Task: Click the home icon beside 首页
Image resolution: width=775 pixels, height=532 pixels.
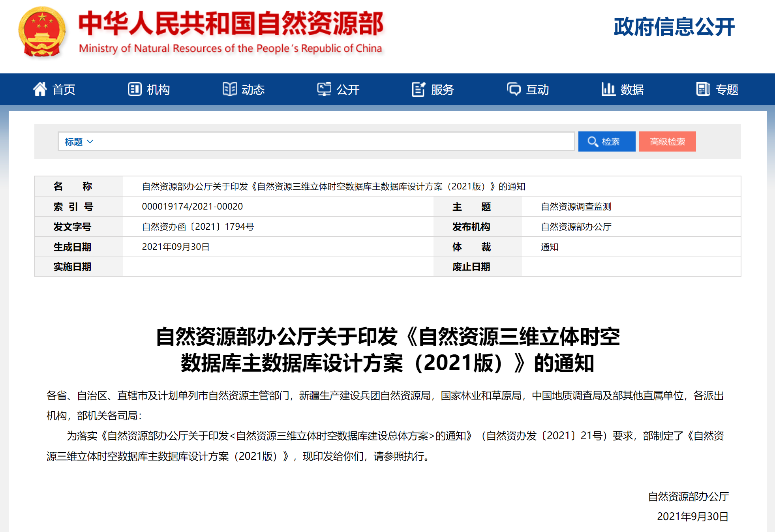Action: (x=40, y=89)
